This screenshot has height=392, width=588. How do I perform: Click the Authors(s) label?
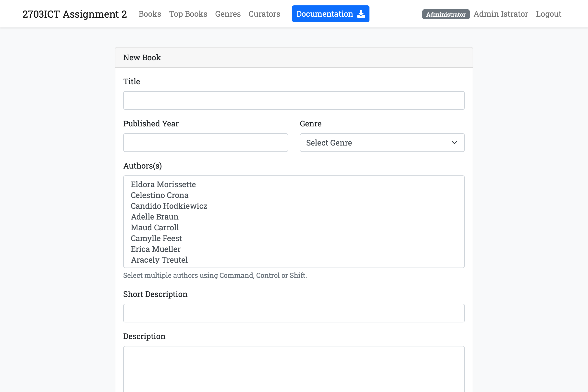(143, 166)
